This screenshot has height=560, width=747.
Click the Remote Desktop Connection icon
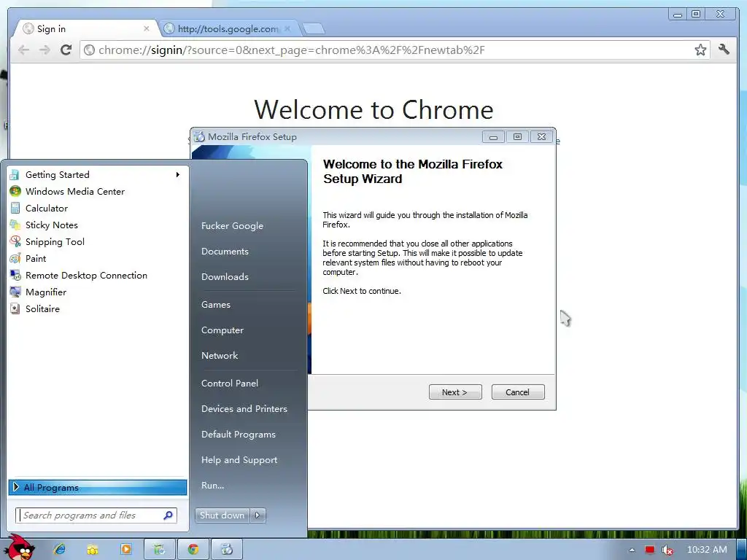pyautogui.click(x=15, y=275)
